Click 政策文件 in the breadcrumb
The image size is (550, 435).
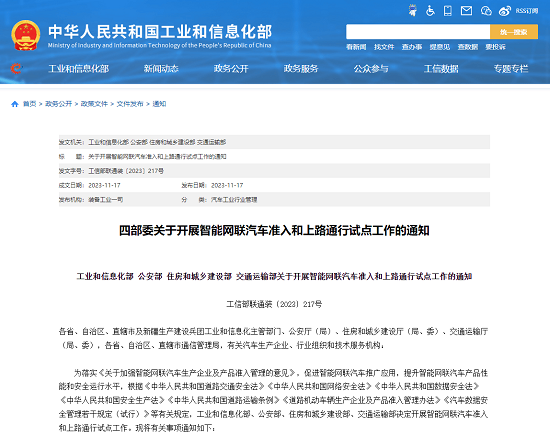(94, 104)
